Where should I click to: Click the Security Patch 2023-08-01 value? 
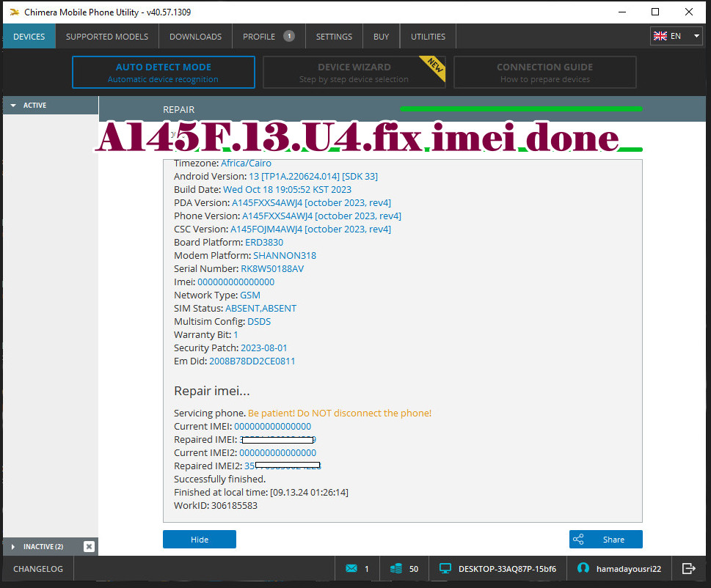263,348
